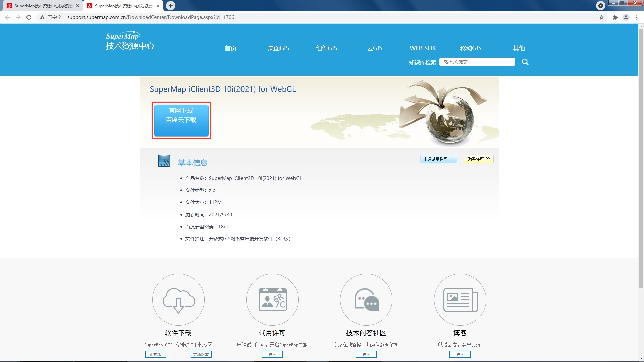Viewport: 644px width, 362px height.
Task: Close the first SuperMap browser tab
Action: (x=78, y=6)
